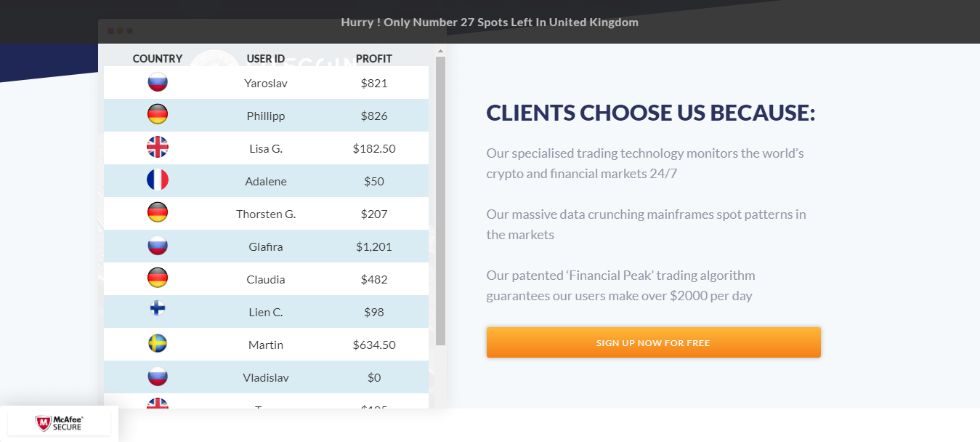
Task: Click the French flag next to Adalene
Action: click(x=158, y=180)
